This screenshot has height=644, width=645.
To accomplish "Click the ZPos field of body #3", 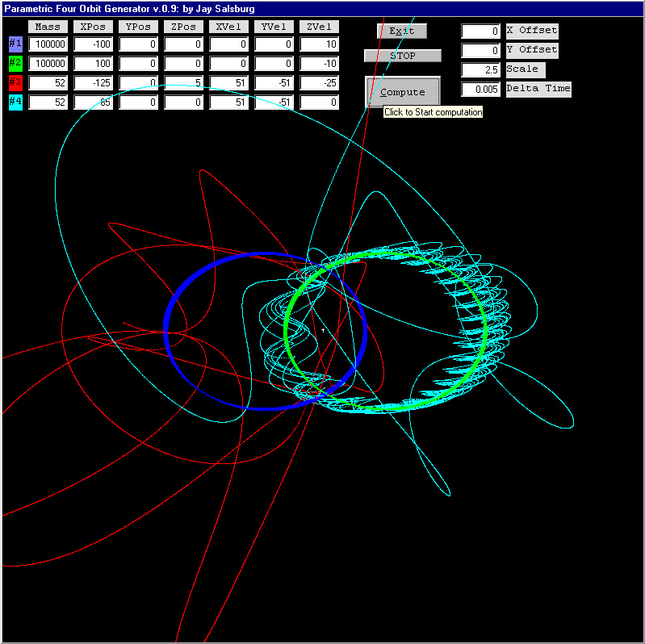I will tap(184, 83).
